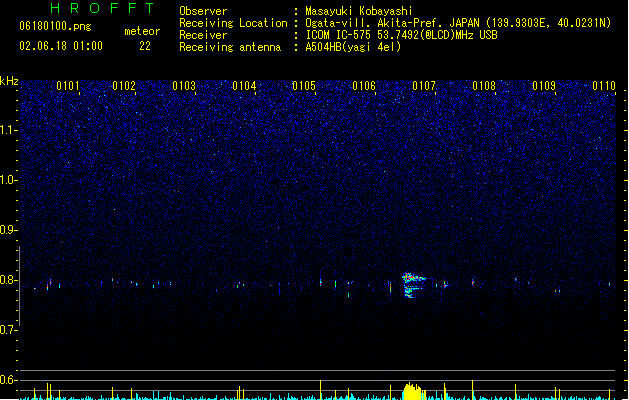Click the 0110 time marker

[x=604, y=86]
